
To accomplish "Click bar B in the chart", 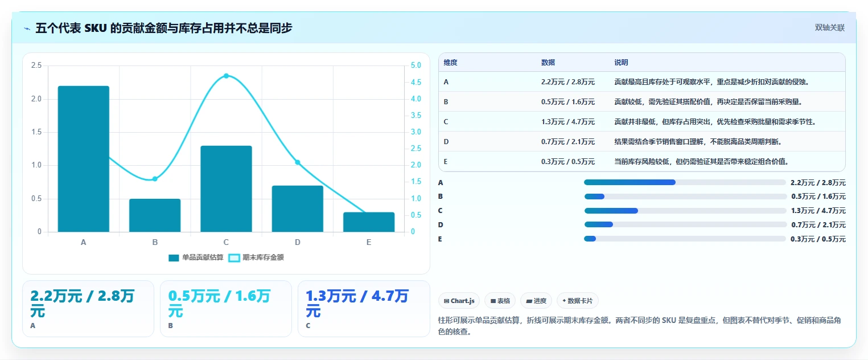I will click(x=155, y=215).
